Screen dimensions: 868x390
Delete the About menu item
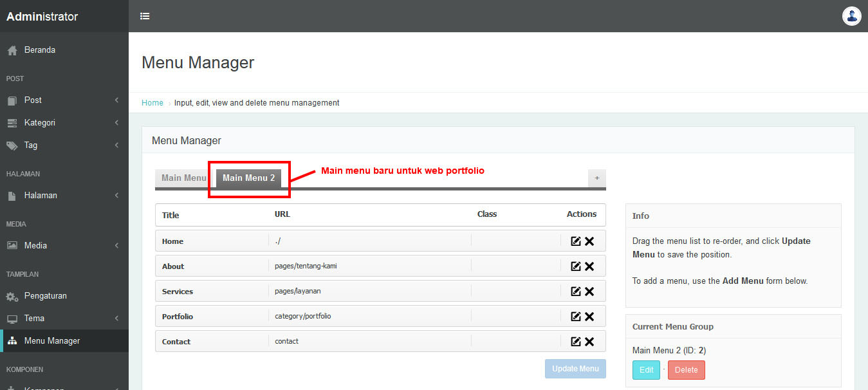(x=589, y=266)
